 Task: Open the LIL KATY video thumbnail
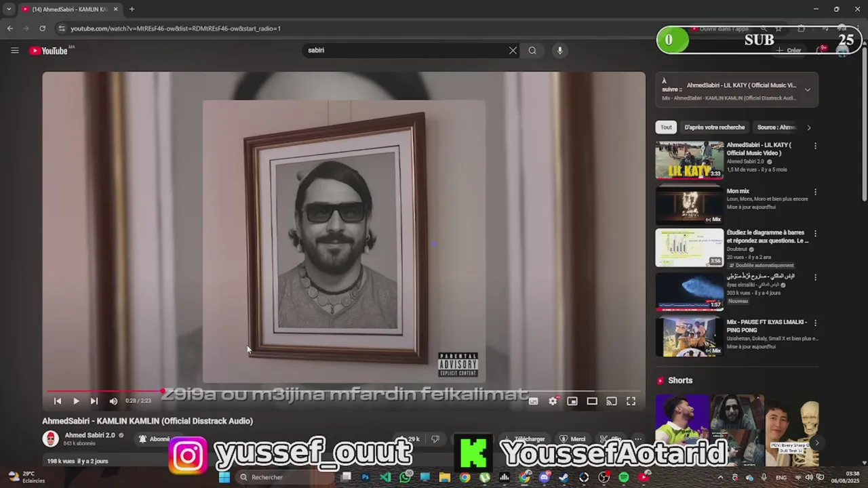(689, 160)
